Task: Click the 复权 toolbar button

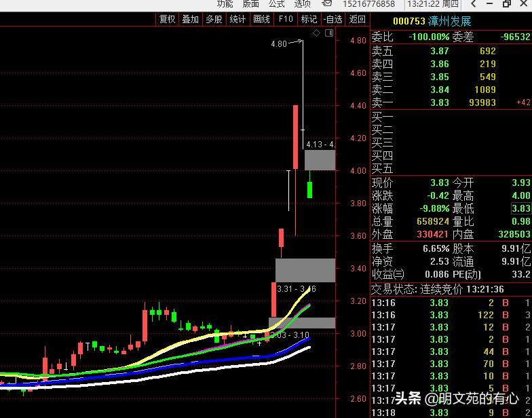Action: (x=167, y=19)
